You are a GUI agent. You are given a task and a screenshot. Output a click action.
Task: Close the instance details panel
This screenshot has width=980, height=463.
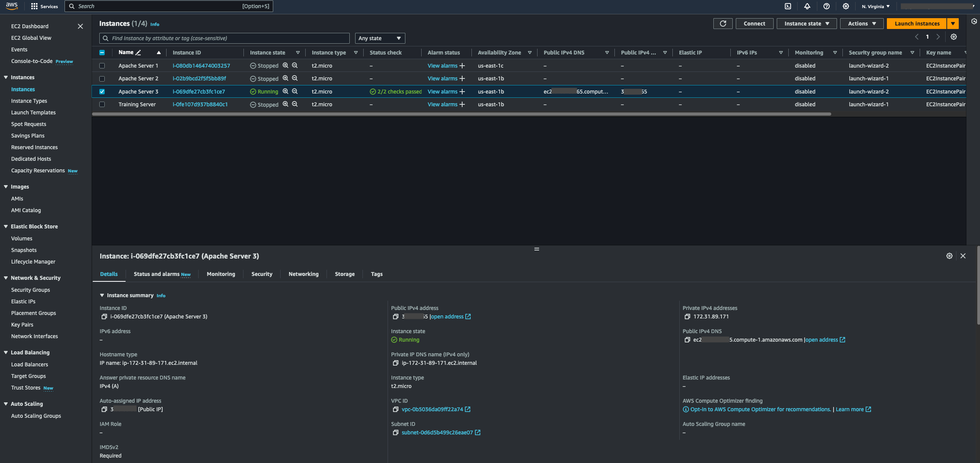coord(963,256)
